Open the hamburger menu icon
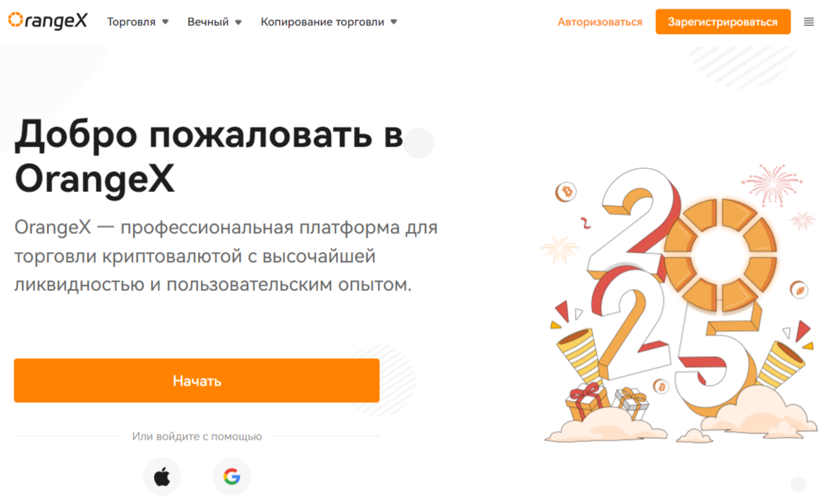Image resolution: width=829 pixels, height=504 pixels. (808, 22)
